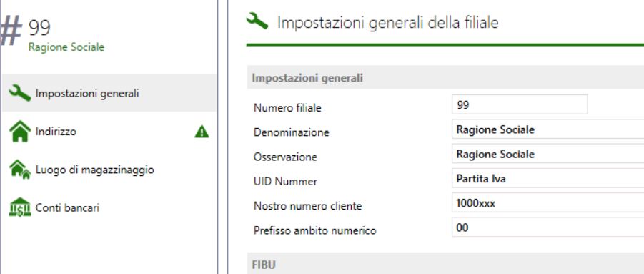This screenshot has height=274, width=644.
Task: Select Luogo di magazzinaggio in sidebar
Action: (x=109, y=170)
